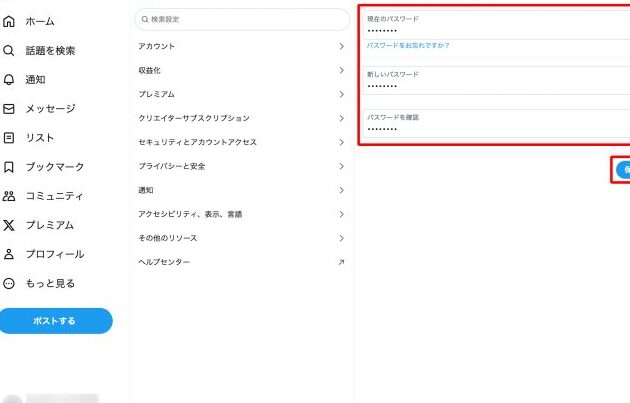Image resolution: width=630 pixels, height=403 pixels.
Task: Open the リスト list icon
Action: point(9,137)
